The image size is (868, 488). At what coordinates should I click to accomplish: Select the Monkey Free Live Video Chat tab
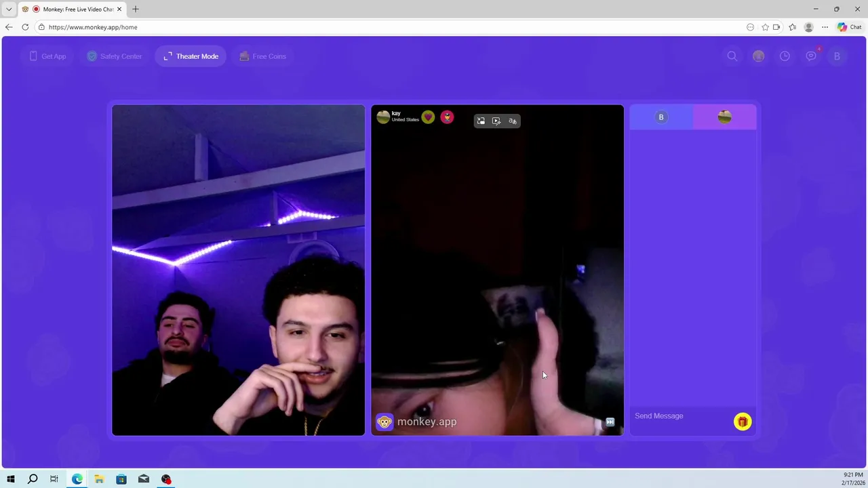[72, 9]
